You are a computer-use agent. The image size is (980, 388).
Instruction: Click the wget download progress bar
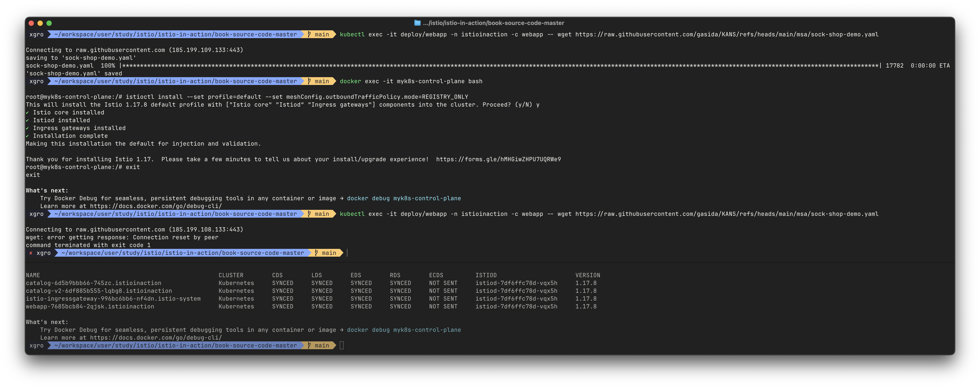click(x=500, y=66)
